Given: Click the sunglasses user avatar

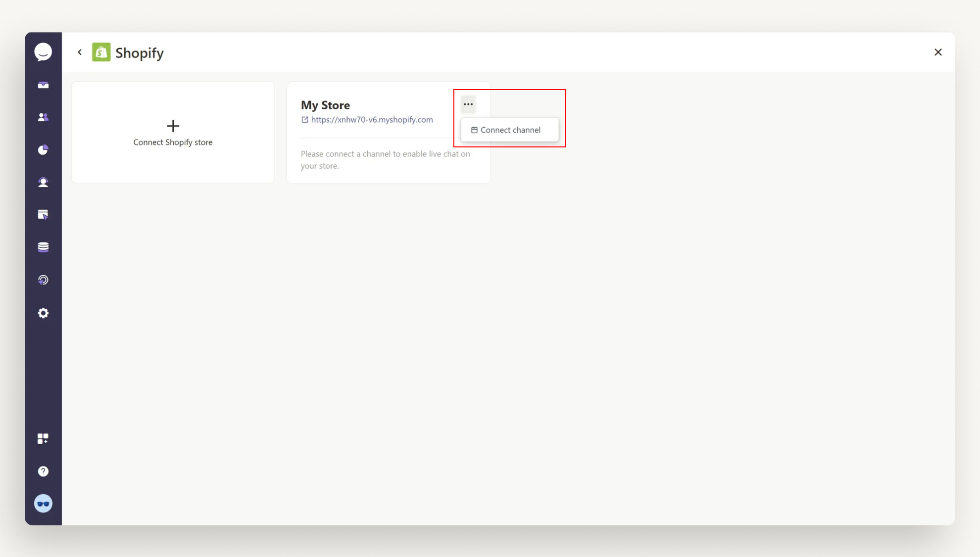Looking at the screenshot, I should 43,504.
